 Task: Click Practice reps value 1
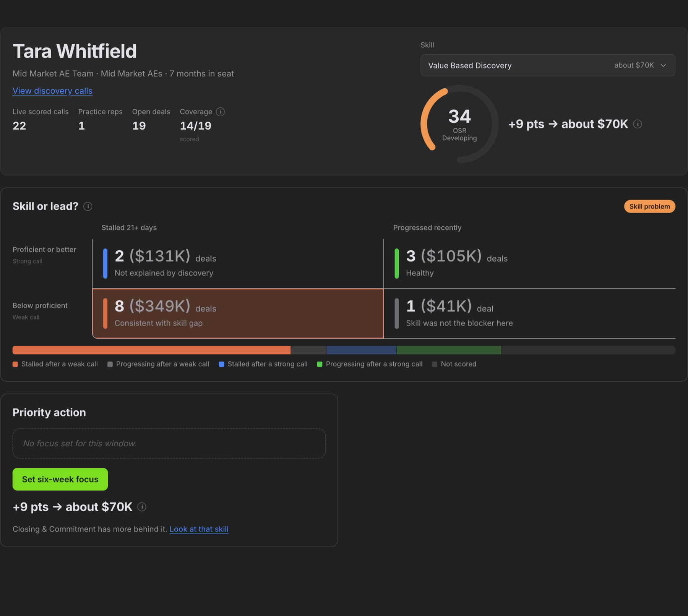coord(81,126)
